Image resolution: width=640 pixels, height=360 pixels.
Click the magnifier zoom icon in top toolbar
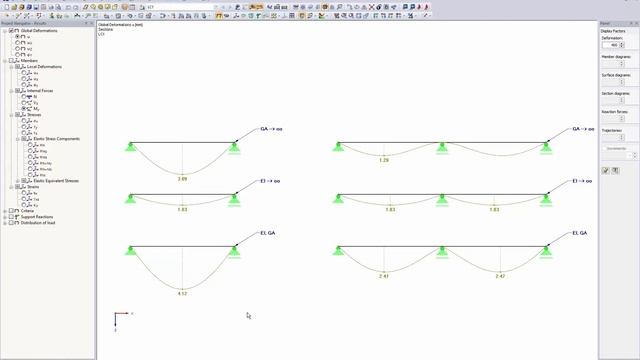click(340, 7)
